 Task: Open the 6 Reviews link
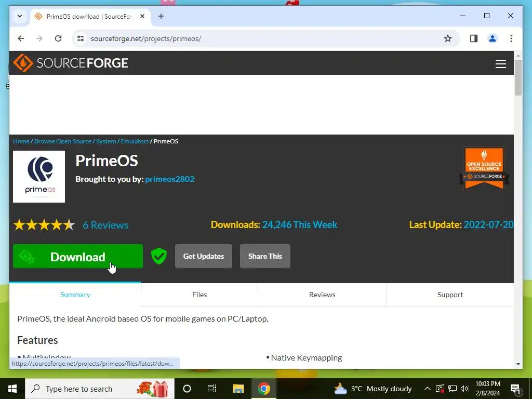(105, 225)
